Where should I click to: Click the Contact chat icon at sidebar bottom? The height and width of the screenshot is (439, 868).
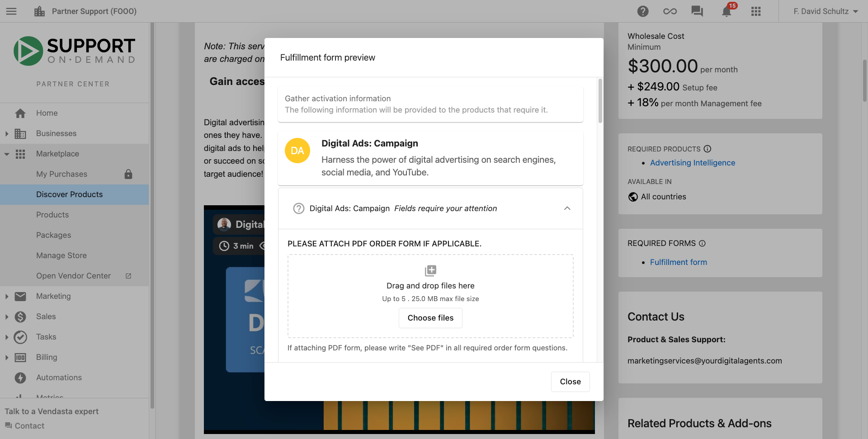pos(8,426)
